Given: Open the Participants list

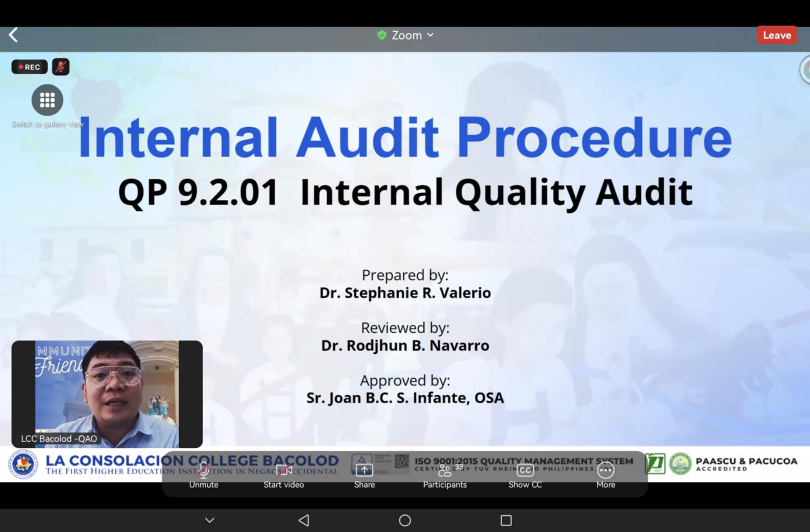Looking at the screenshot, I should (445, 475).
